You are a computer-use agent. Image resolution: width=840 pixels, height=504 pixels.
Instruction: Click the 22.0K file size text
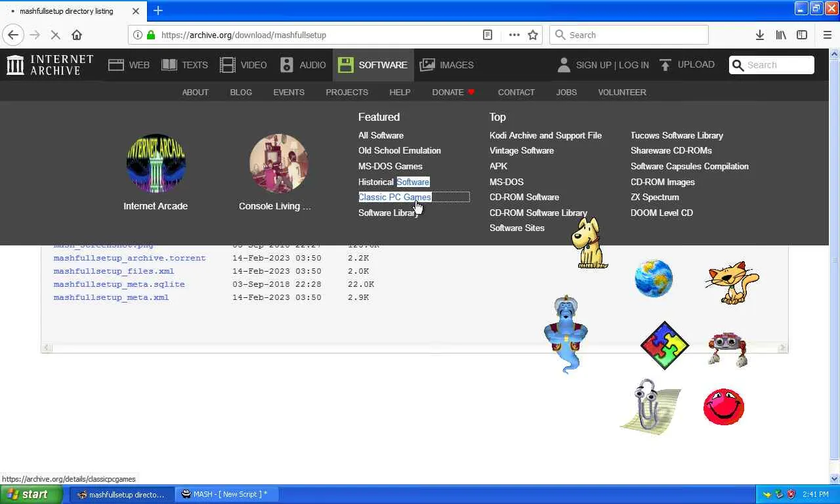pyautogui.click(x=361, y=284)
